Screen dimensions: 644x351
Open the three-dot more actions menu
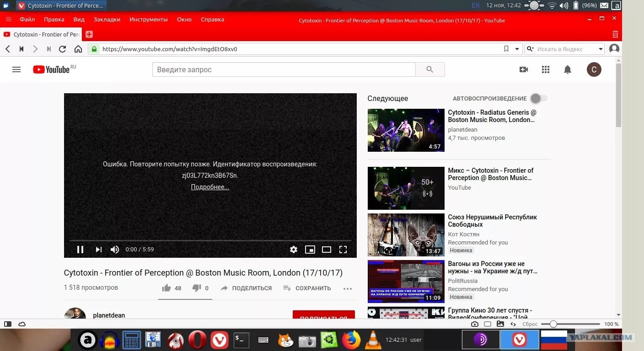tap(348, 288)
